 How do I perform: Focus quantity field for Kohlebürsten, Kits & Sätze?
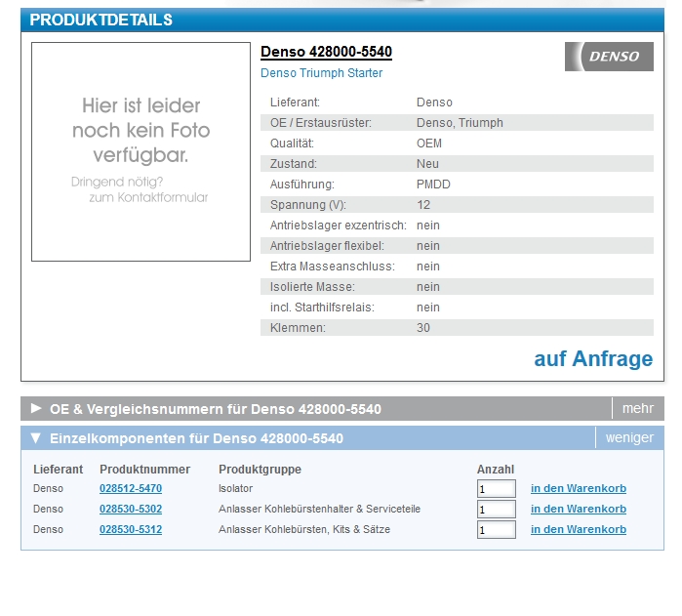[x=496, y=530]
